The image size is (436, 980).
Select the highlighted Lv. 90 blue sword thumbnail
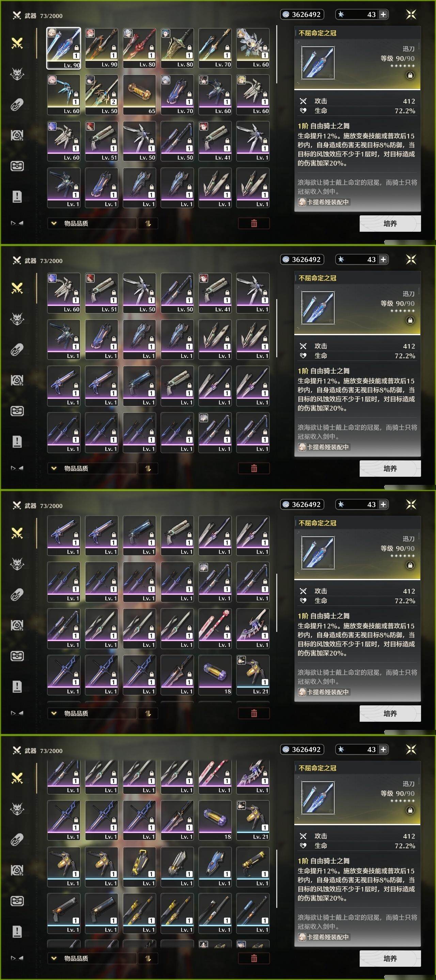tap(64, 48)
